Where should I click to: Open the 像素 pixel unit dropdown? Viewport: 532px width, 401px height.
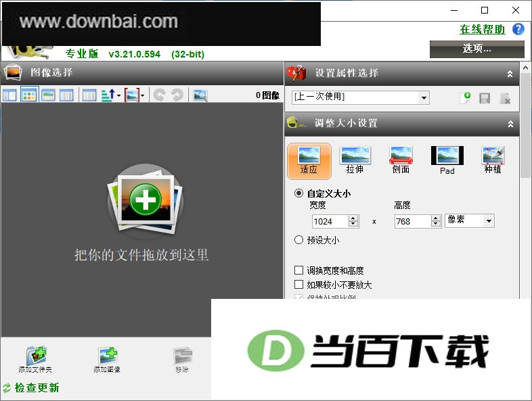[x=470, y=220]
